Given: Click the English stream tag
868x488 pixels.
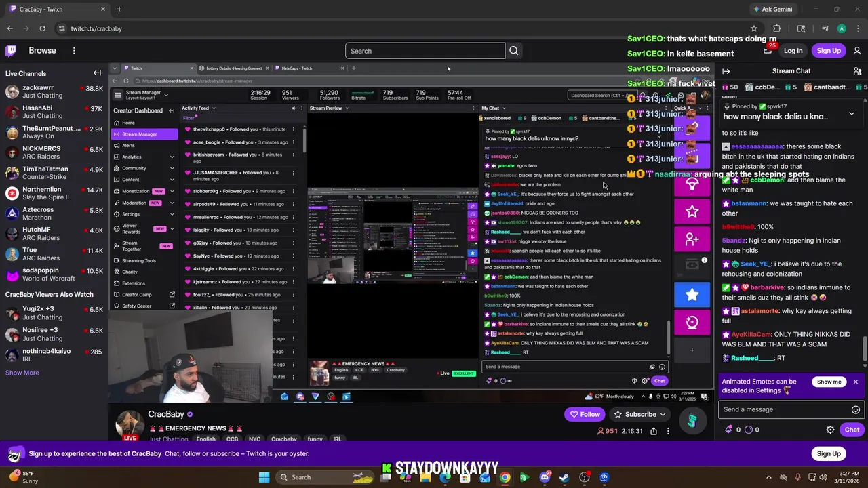Looking at the screenshot, I should pos(205,439).
